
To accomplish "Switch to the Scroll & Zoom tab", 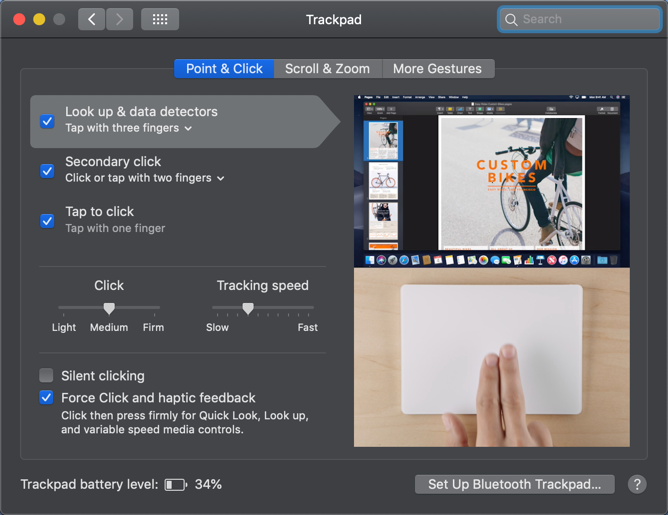I will (x=327, y=69).
